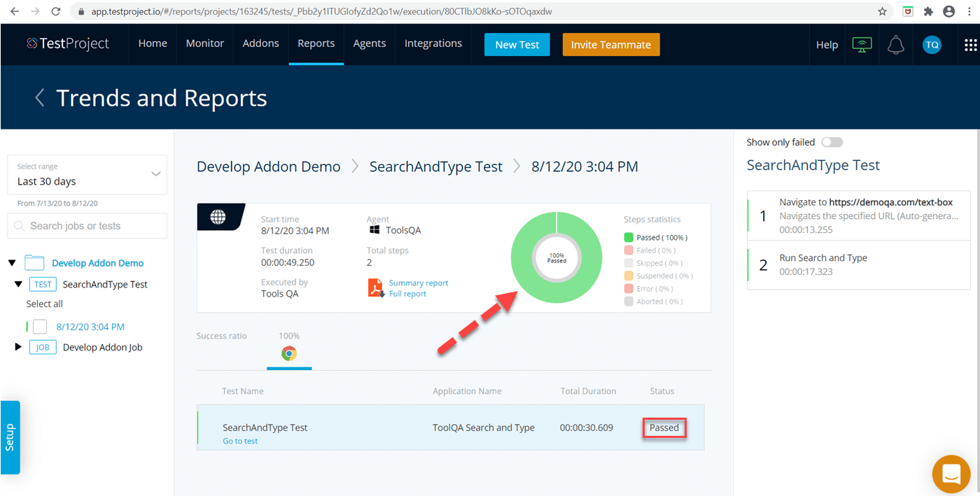Open the Help link
980x496 pixels.
click(827, 45)
